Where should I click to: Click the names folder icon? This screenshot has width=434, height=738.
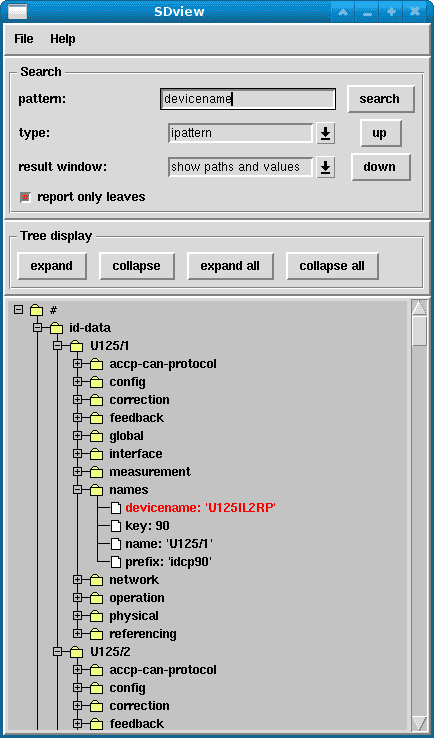click(96, 490)
